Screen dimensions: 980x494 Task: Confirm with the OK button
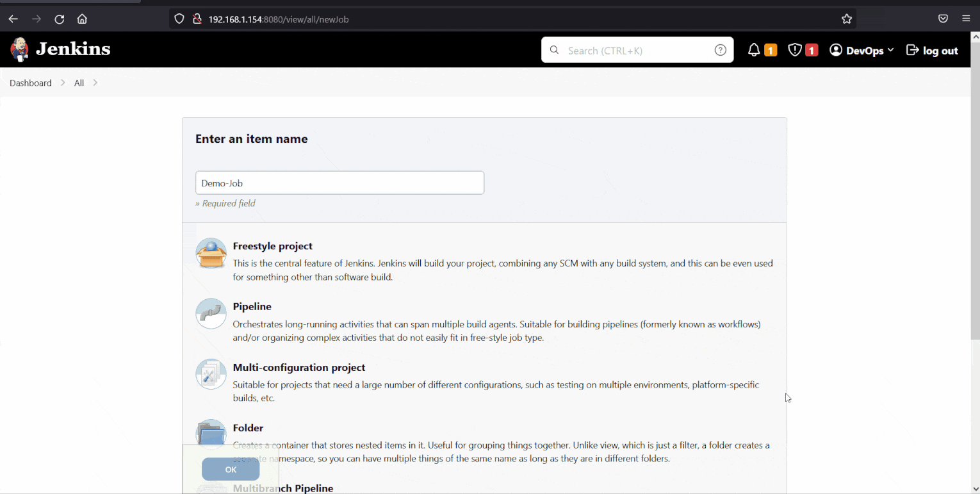pyautogui.click(x=231, y=470)
